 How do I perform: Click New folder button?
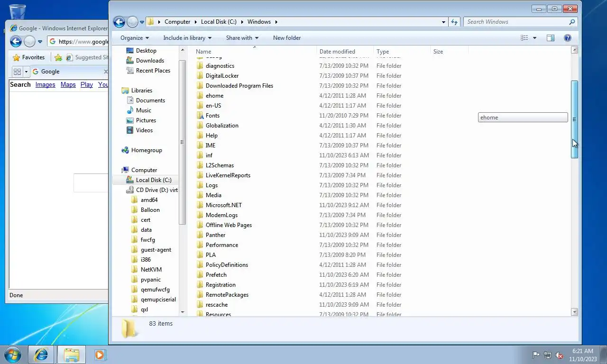point(287,38)
